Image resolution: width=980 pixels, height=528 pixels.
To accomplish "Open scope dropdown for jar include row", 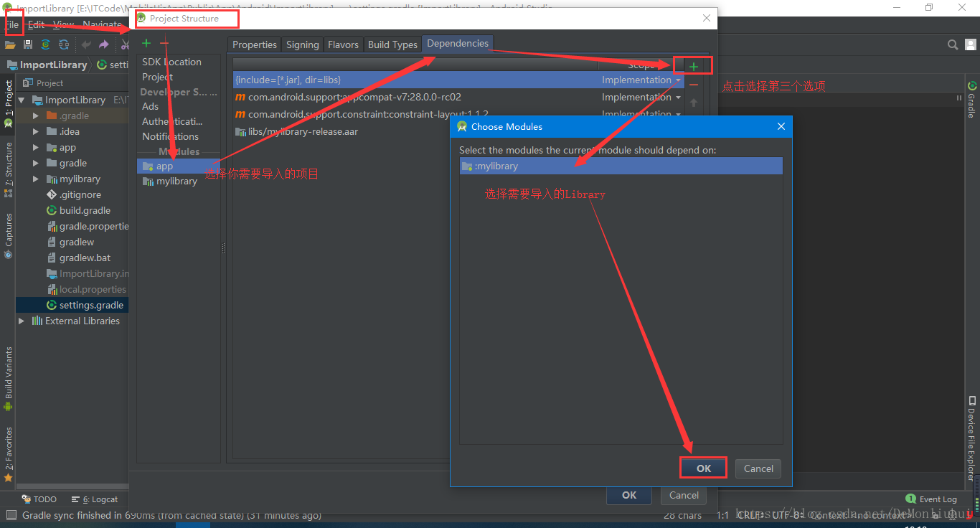I will click(678, 80).
